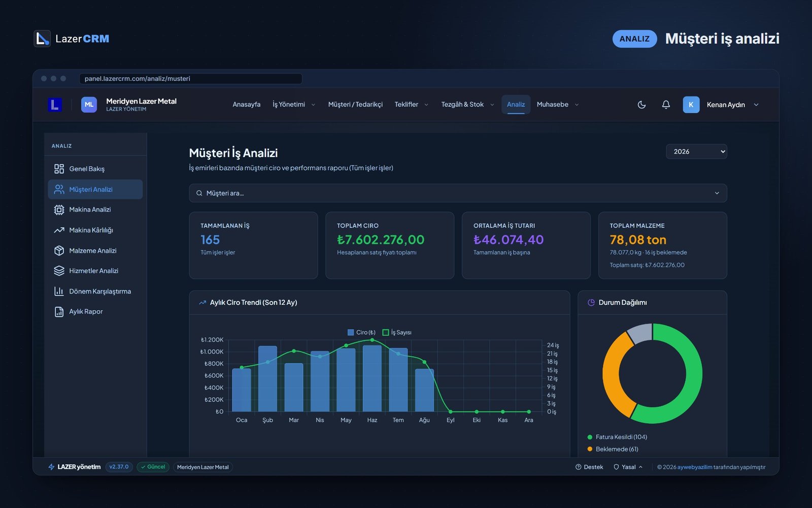Screen dimensions: 812x508
Task: Click the Makina Analizi chip icon
Action: pos(59,210)
